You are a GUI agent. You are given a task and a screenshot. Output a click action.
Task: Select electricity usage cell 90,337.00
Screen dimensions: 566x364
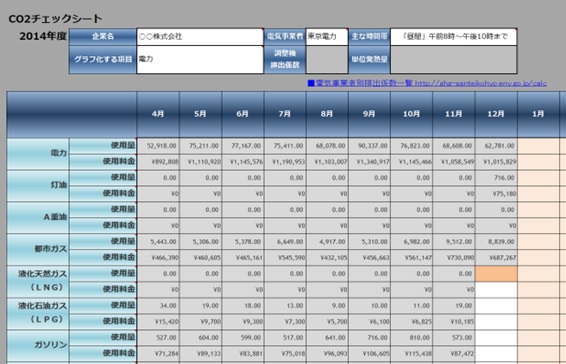pos(369,146)
